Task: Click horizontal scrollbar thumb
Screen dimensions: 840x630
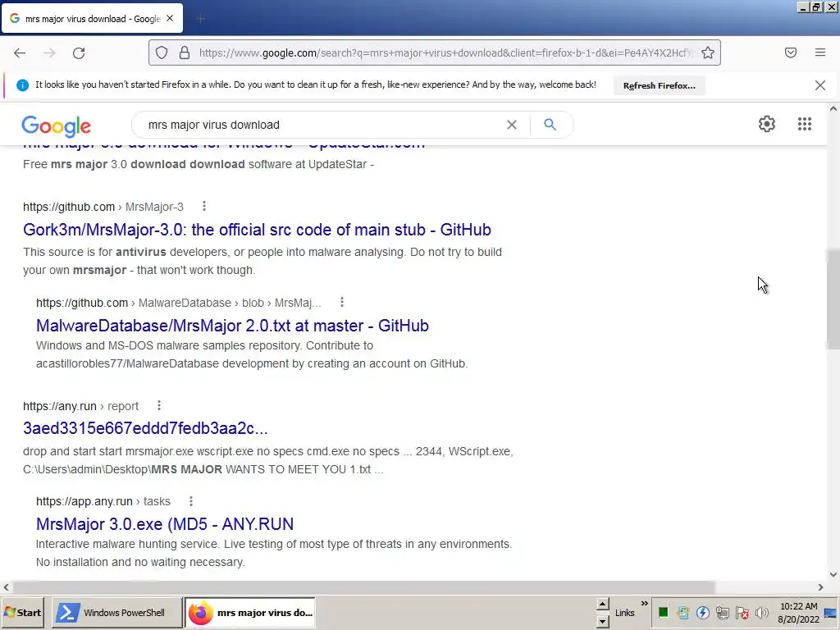Action: click(x=363, y=587)
